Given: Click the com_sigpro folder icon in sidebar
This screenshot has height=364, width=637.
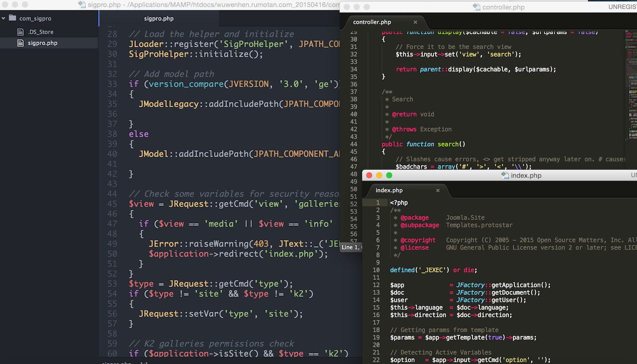Looking at the screenshot, I should (x=12, y=18).
